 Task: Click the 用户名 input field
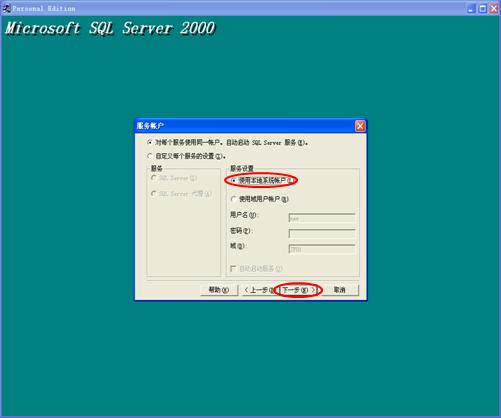322,218
